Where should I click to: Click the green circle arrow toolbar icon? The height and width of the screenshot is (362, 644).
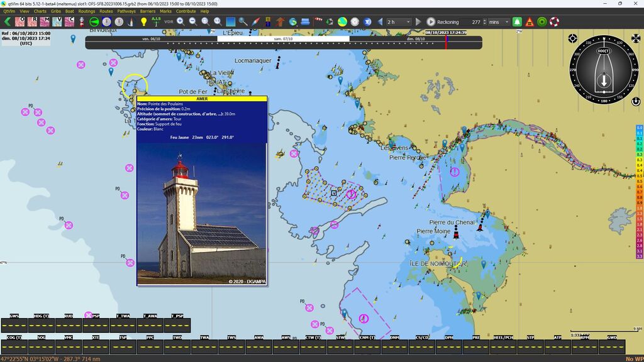tap(94, 22)
